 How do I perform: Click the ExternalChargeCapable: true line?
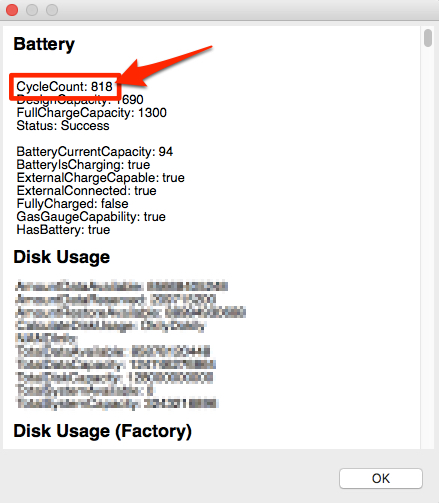100,178
